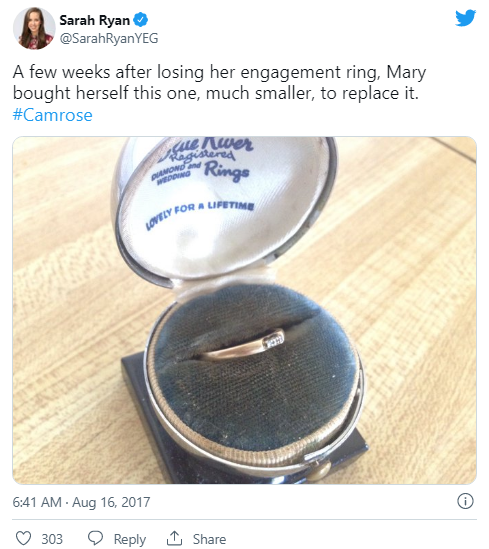
Task: Click the Twitter bird logo
Action: 465,18
